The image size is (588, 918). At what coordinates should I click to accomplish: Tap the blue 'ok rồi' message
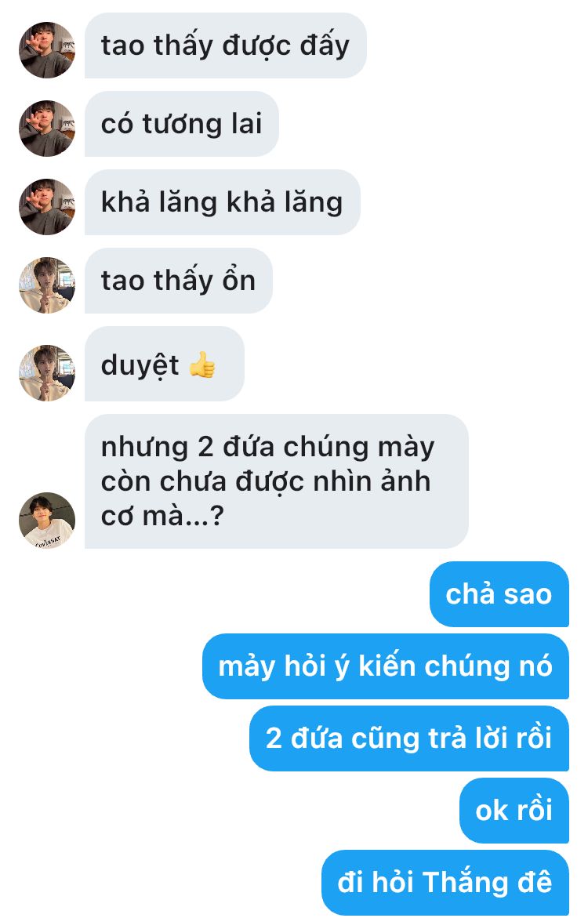[x=514, y=811]
